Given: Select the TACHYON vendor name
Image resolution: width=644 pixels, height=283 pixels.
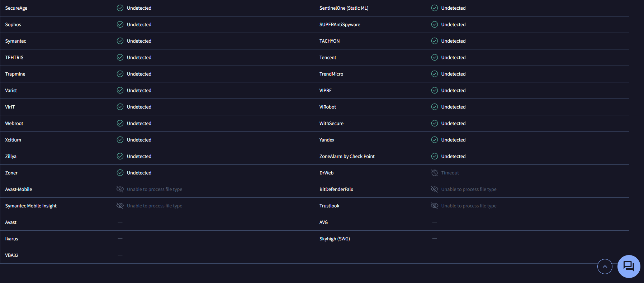Looking at the screenshot, I should (330, 41).
